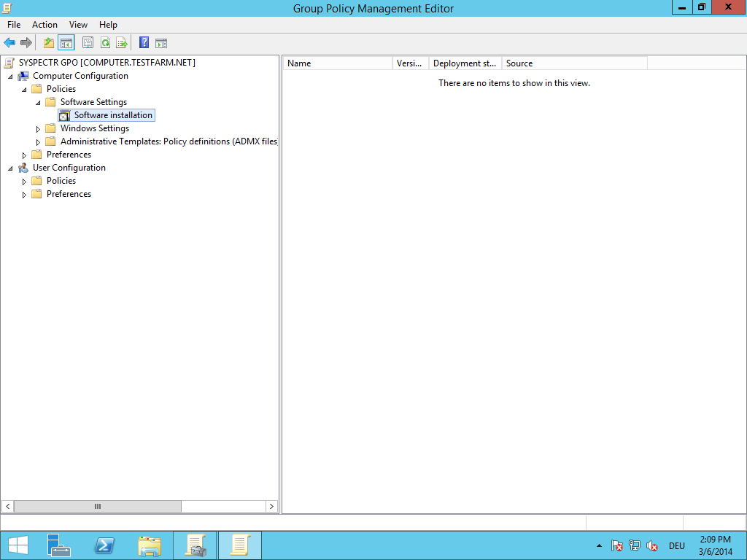Select the User Configuration tree label
Screen dimensions: 747x560
point(69,168)
